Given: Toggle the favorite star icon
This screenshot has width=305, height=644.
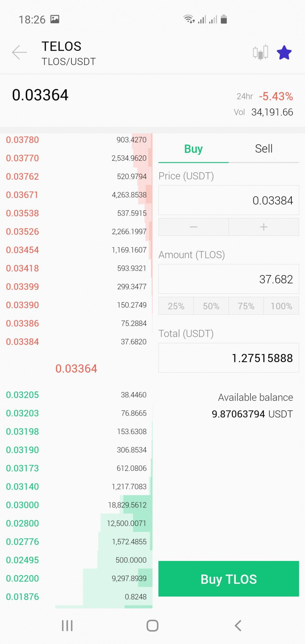Looking at the screenshot, I should pyautogui.click(x=284, y=52).
